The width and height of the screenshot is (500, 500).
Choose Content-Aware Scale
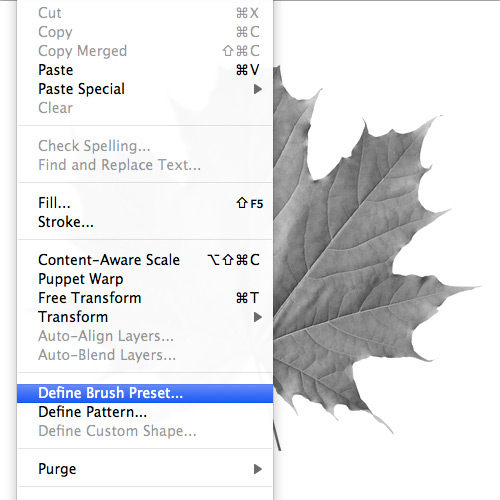pyautogui.click(x=145, y=260)
